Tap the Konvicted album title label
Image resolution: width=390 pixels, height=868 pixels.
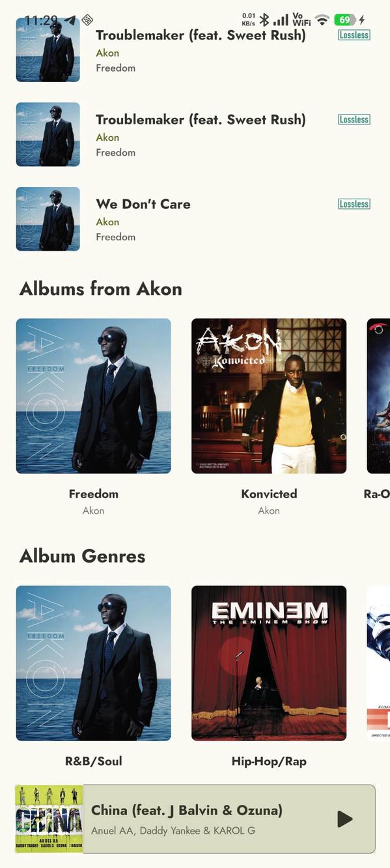coord(269,494)
